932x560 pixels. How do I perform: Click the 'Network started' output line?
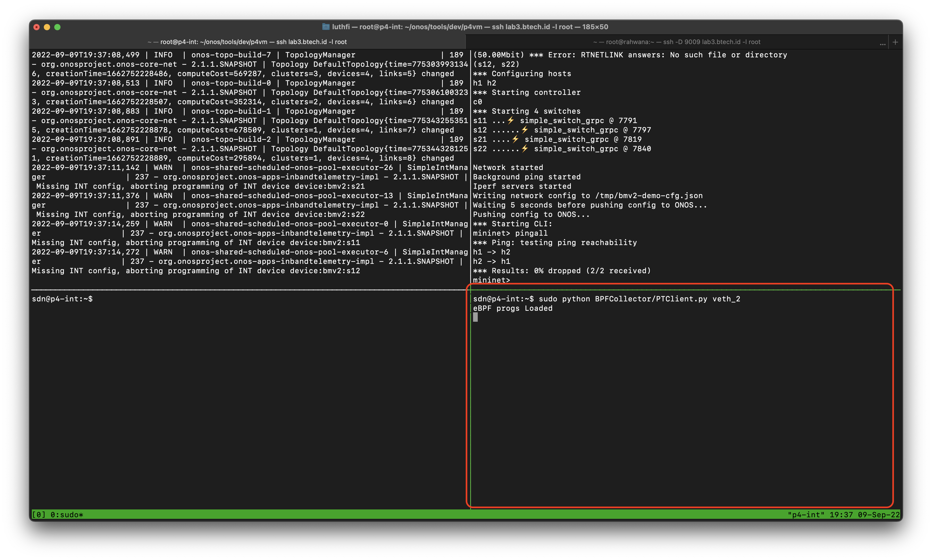coord(508,168)
